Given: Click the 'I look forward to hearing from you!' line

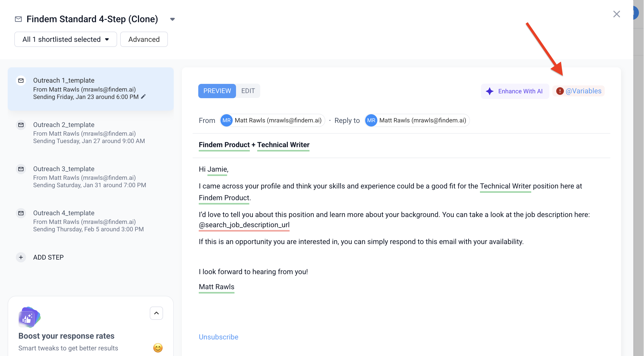Looking at the screenshot, I should point(253,272).
